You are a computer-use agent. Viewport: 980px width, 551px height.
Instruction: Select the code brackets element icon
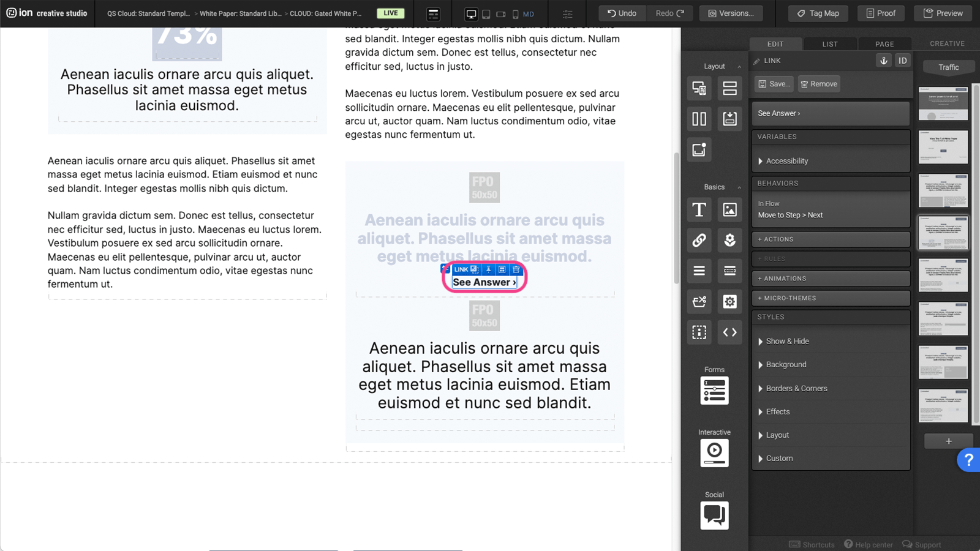pos(729,332)
